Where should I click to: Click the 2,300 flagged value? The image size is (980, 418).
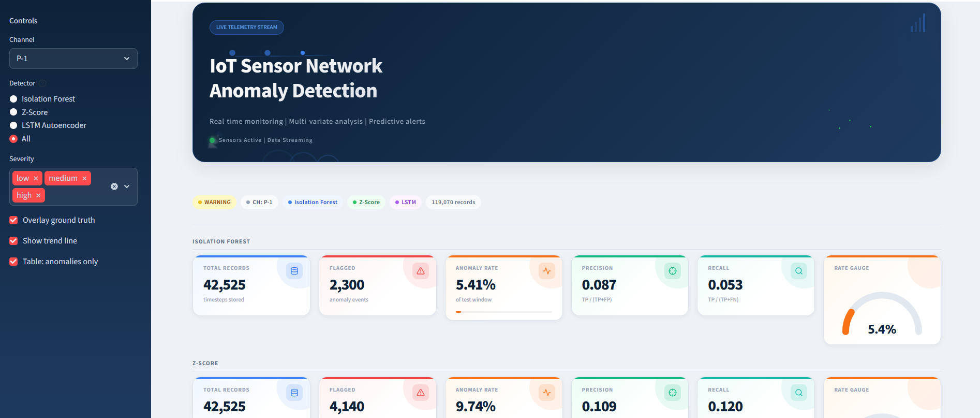tap(347, 285)
